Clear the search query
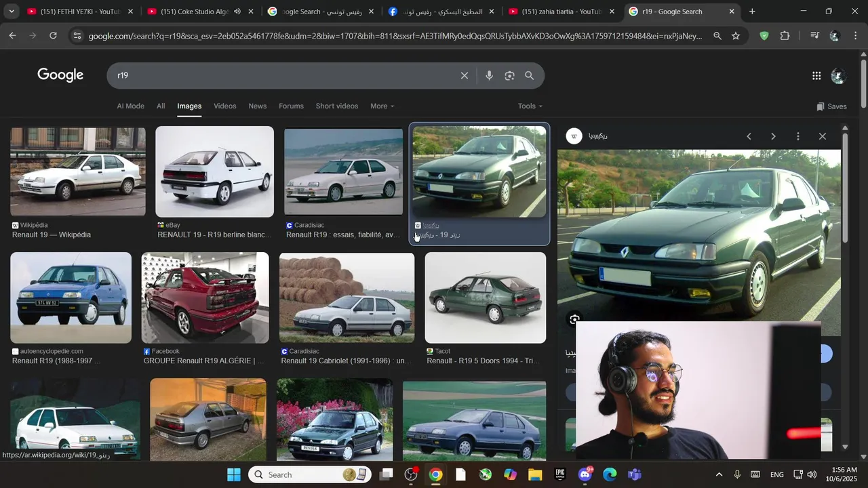The width and height of the screenshot is (868, 488). click(465, 76)
